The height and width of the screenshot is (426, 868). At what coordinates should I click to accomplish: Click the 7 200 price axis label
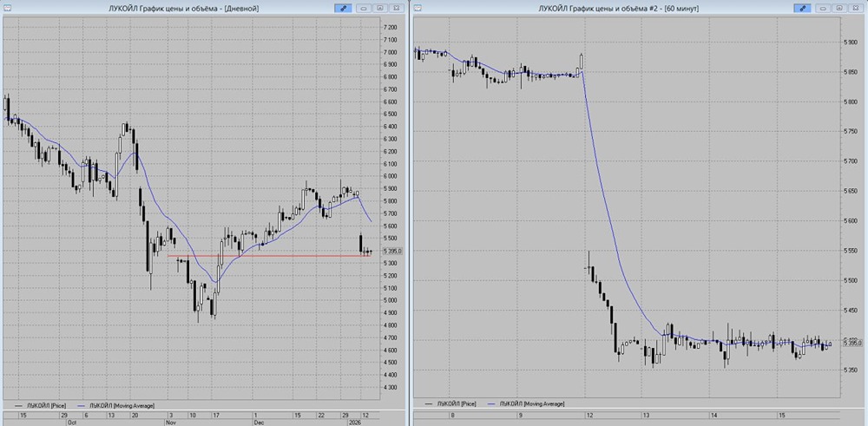[x=390, y=27]
